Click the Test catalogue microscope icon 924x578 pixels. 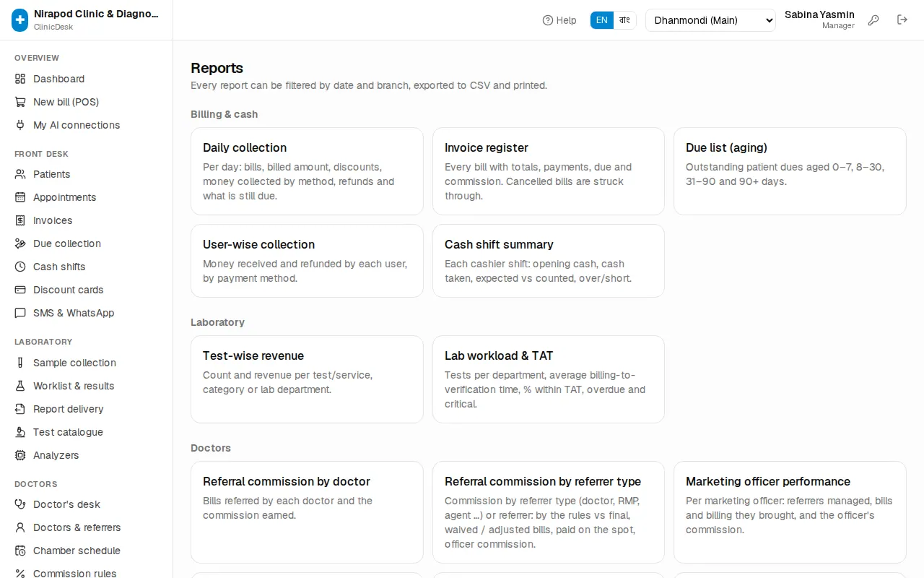(20, 432)
